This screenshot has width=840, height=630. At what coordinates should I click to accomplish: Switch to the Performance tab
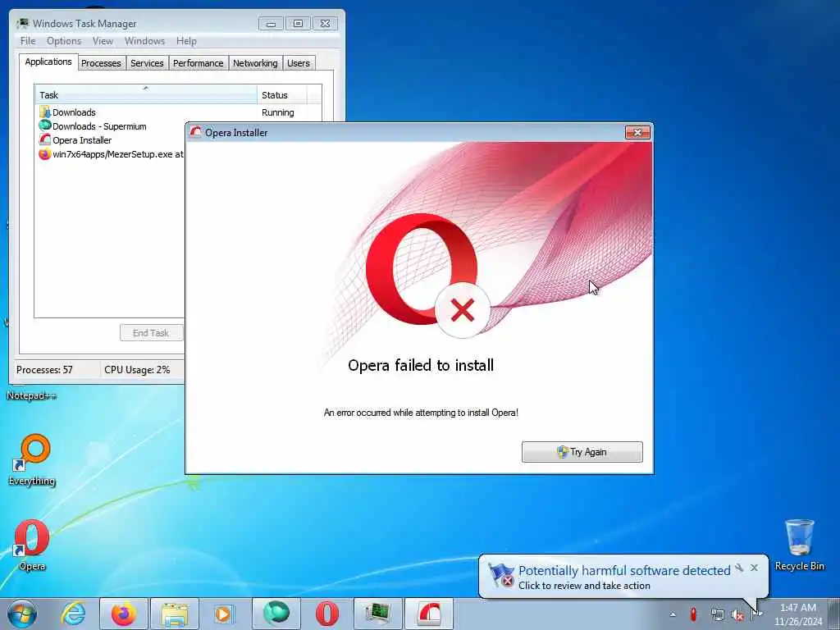[x=199, y=63]
